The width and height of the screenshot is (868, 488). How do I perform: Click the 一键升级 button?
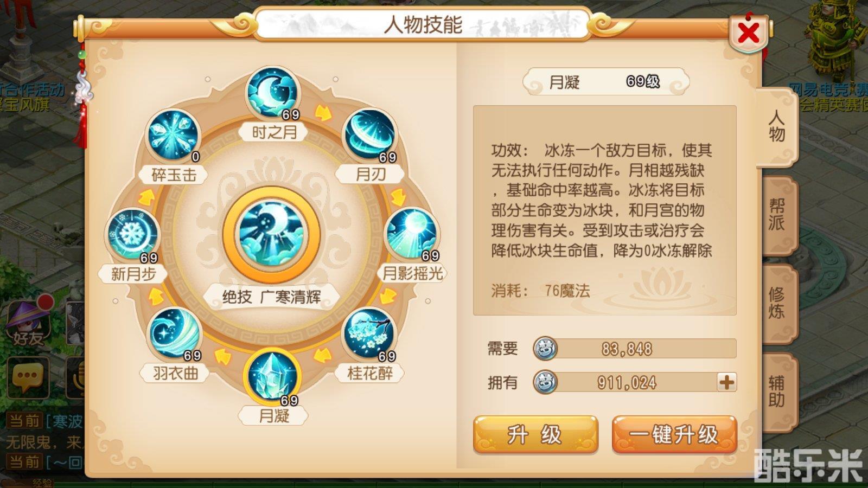[x=674, y=434]
